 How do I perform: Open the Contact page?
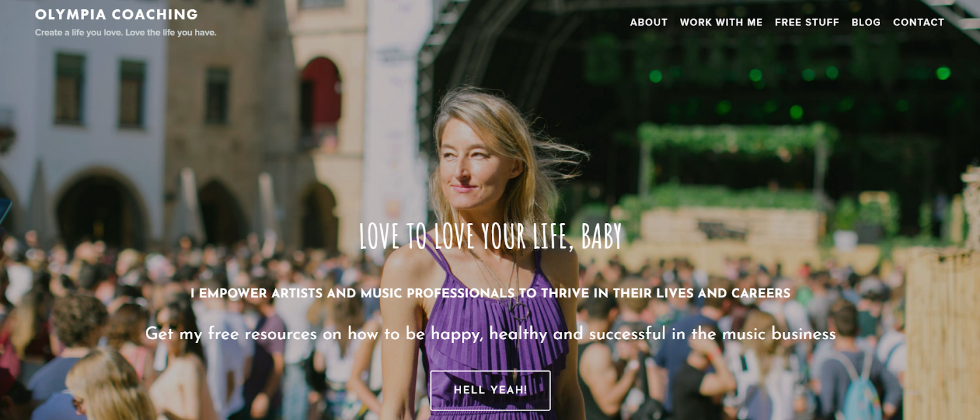(x=918, y=22)
